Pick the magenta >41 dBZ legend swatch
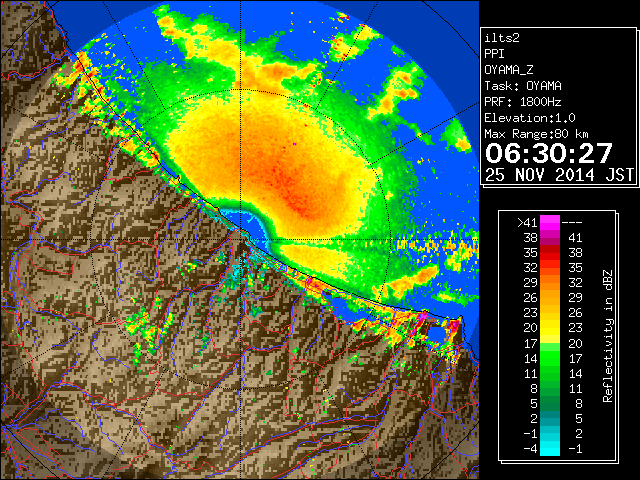Image resolution: width=640 pixels, height=480 pixels. 550,223
